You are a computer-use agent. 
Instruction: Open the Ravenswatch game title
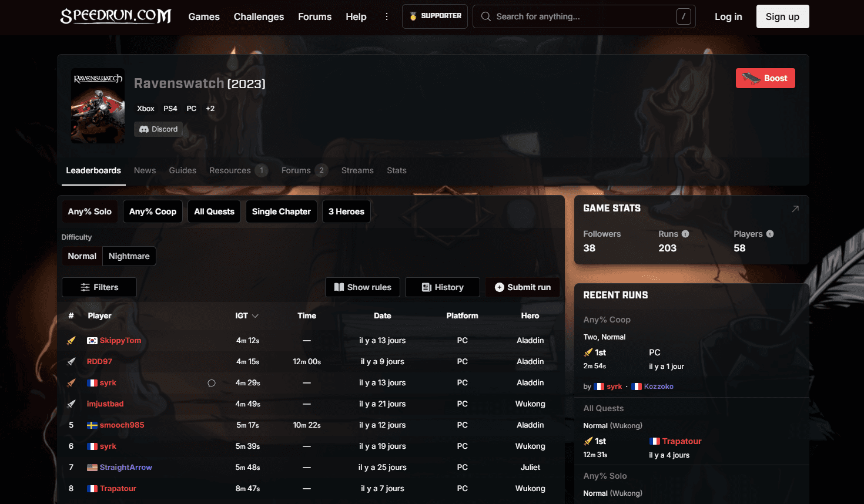coord(179,83)
